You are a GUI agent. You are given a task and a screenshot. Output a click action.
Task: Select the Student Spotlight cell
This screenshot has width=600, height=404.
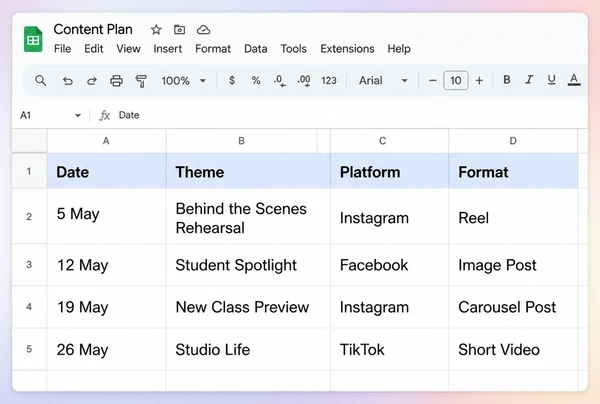tap(248, 265)
